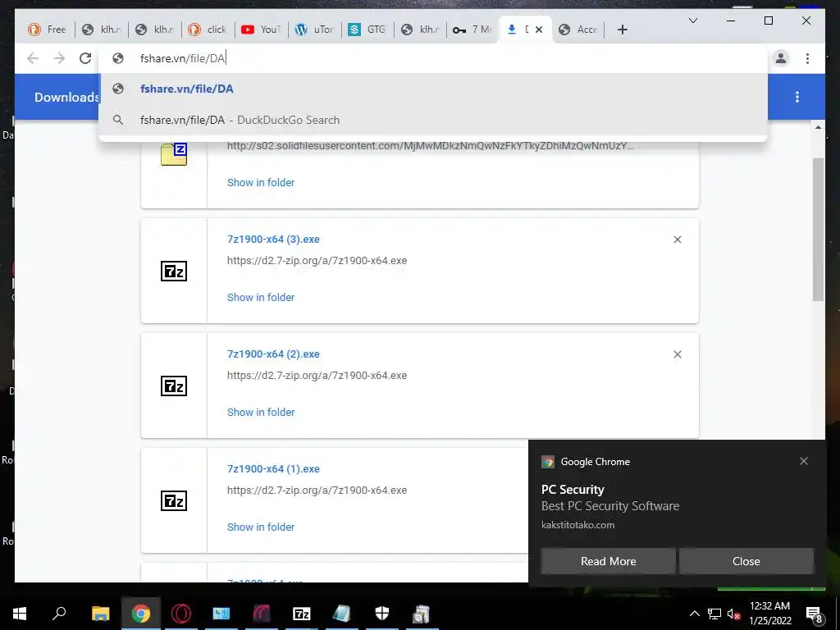Image resolution: width=840 pixels, height=630 pixels.
Task: Open the Downloads page three-dot menu
Action: click(x=797, y=97)
